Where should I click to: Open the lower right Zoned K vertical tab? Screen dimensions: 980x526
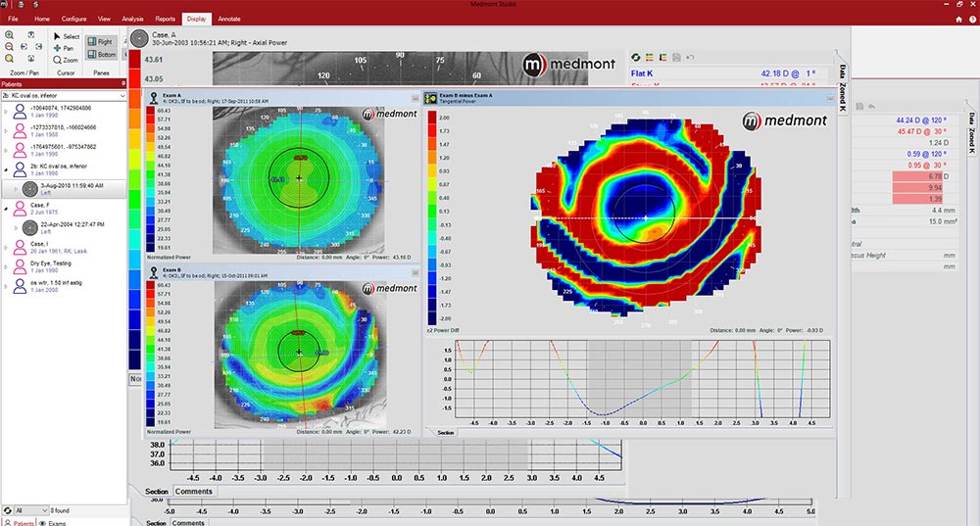tap(971, 141)
